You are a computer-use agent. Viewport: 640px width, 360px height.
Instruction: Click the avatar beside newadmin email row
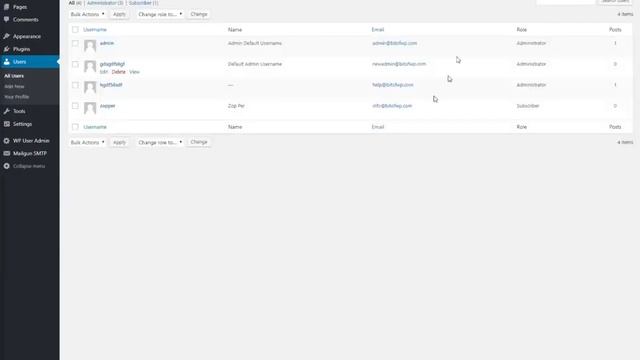click(x=90, y=67)
